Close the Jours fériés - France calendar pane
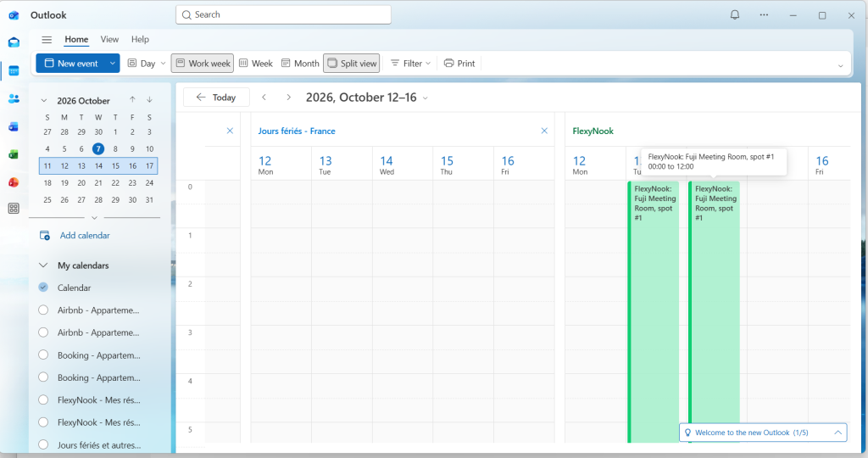 (x=544, y=131)
